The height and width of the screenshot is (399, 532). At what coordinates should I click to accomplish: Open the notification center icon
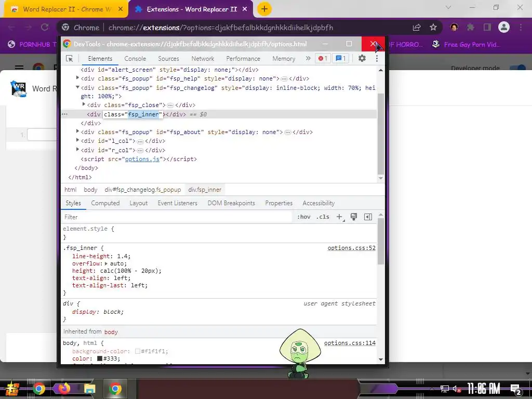click(x=515, y=389)
